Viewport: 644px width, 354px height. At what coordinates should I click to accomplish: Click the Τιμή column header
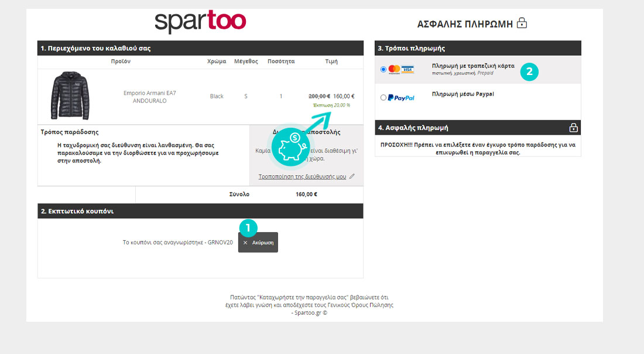tap(331, 62)
